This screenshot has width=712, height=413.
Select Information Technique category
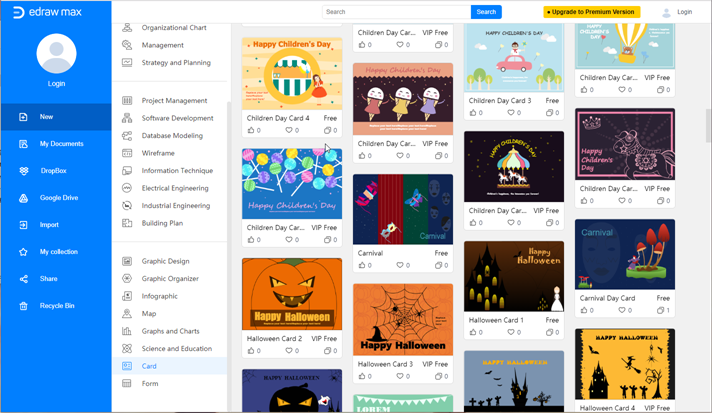[177, 171]
